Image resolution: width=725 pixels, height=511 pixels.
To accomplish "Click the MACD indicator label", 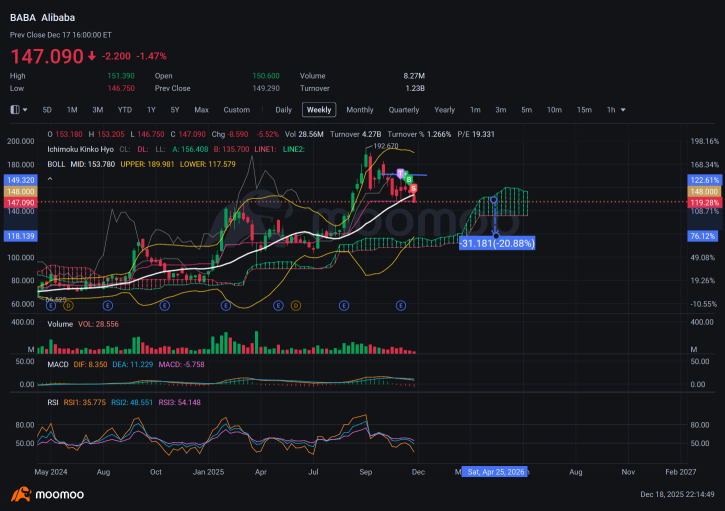I will coord(58,364).
